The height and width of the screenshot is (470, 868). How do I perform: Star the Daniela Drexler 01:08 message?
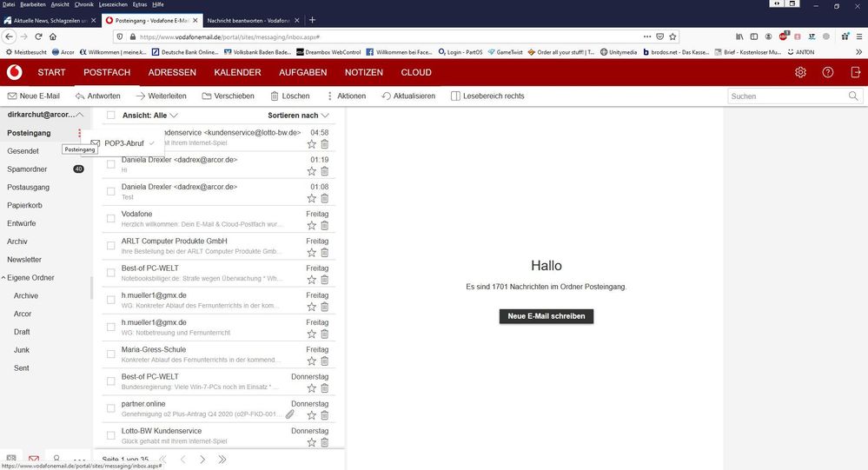tap(312, 198)
